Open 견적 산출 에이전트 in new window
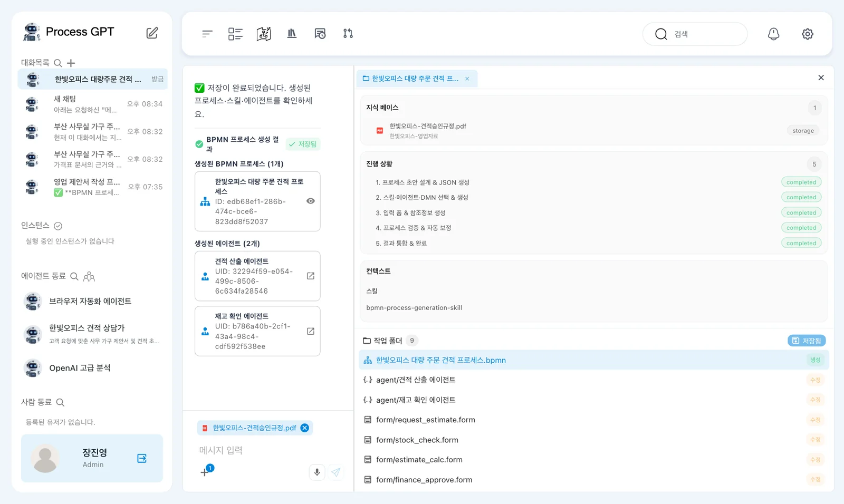844x504 pixels. pyautogui.click(x=311, y=276)
